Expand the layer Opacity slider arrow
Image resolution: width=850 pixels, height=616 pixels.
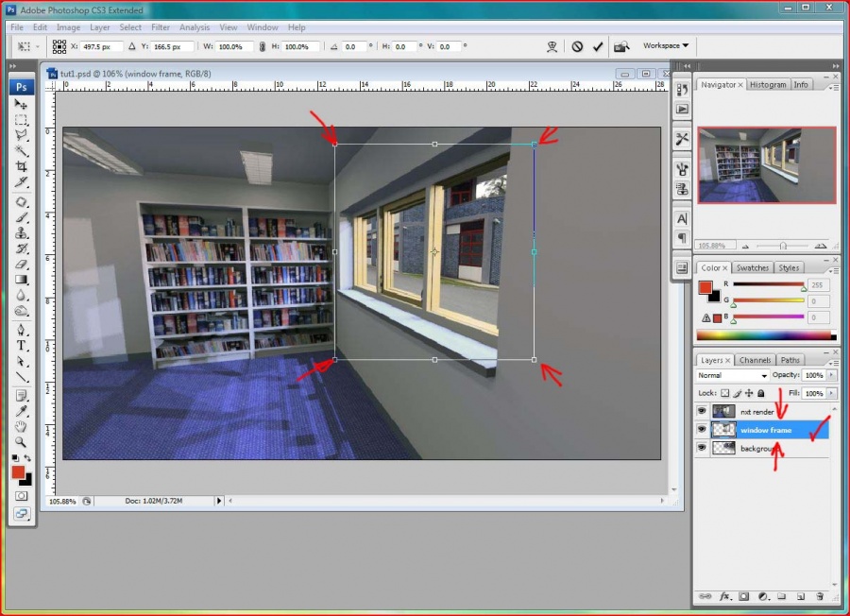[832, 376]
